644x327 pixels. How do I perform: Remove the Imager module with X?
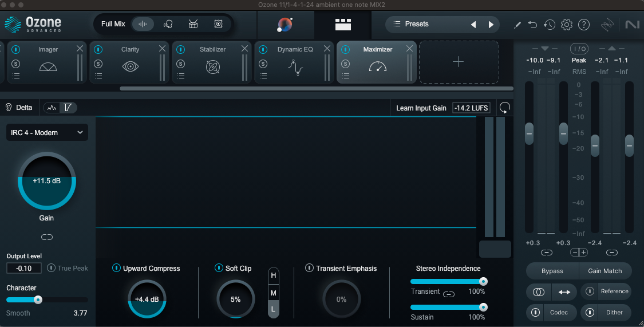pos(80,49)
